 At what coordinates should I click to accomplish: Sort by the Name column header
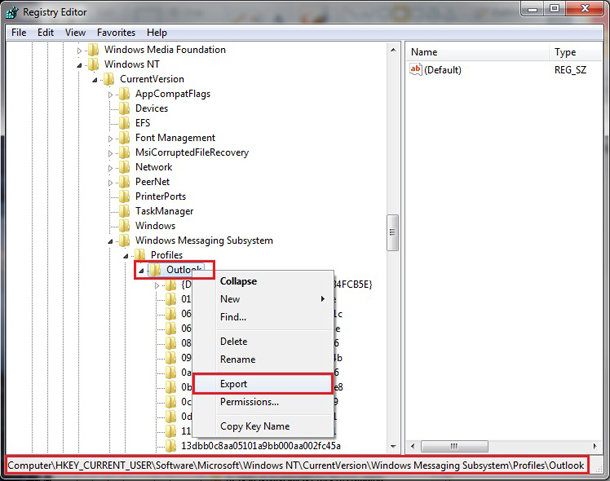coord(478,52)
